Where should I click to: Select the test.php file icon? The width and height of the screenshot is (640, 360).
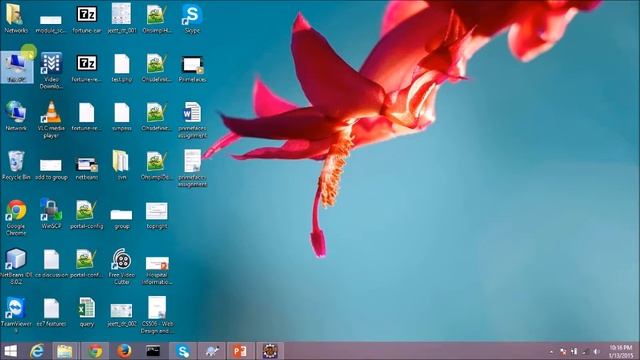pos(122,68)
